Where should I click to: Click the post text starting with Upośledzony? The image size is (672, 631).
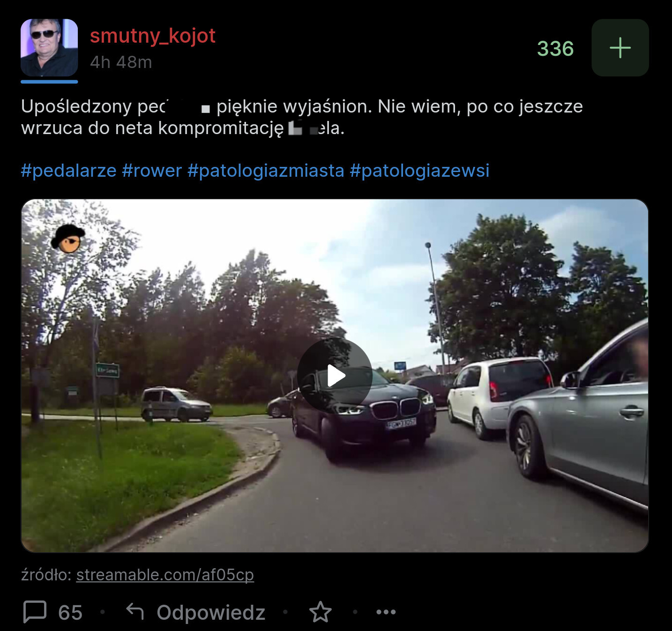[x=302, y=117]
